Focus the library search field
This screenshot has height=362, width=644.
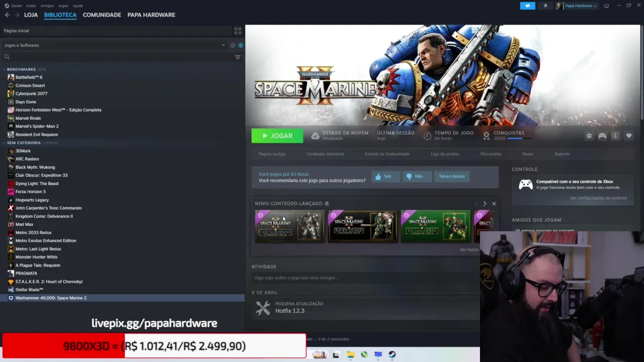click(x=121, y=57)
